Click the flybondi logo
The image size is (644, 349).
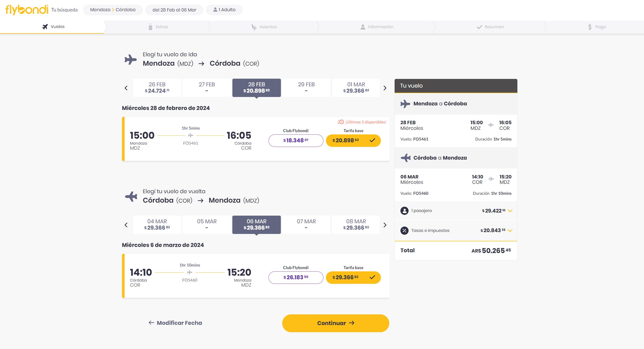coord(27,10)
